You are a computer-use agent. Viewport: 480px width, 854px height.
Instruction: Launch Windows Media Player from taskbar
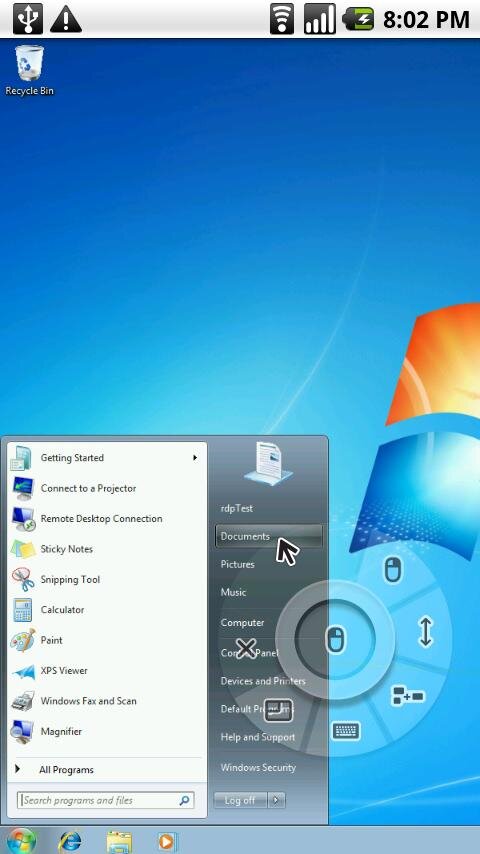pyautogui.click(x=167, y=842)
